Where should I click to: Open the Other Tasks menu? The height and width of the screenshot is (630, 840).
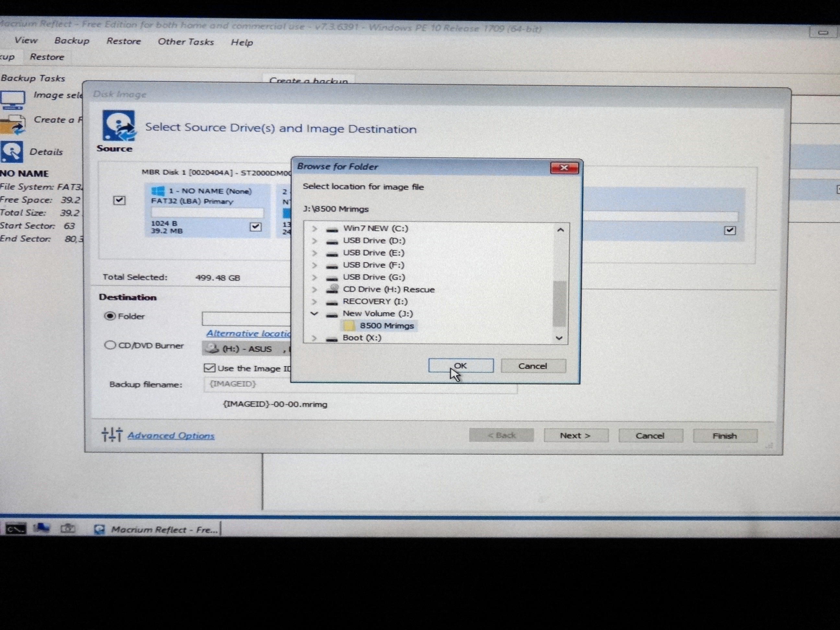pos(186,42)
